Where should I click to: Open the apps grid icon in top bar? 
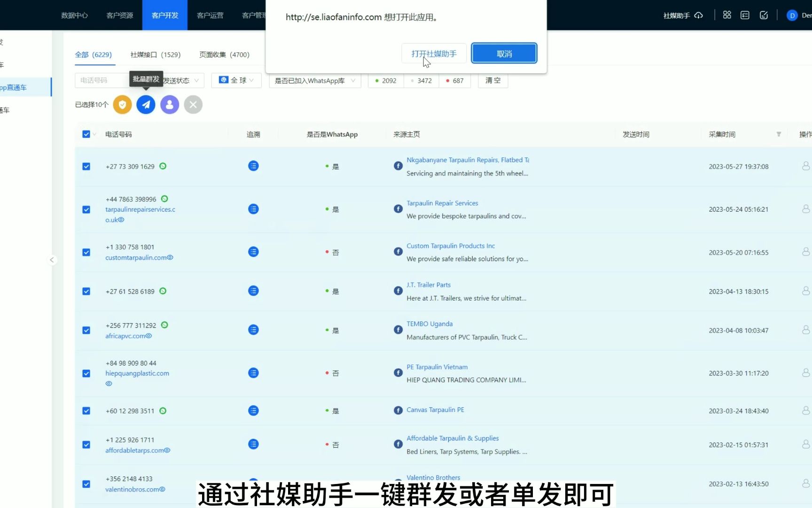pos(727,15)
